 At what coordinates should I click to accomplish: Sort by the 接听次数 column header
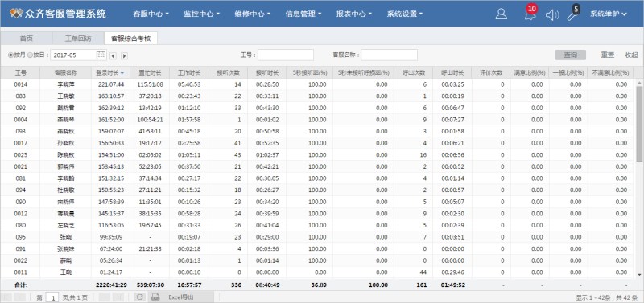(228, 72)
